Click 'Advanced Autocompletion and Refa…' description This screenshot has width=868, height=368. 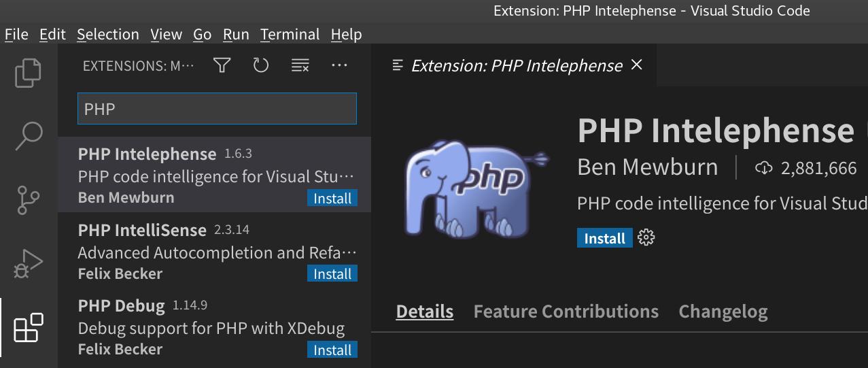tap(217, 252)
